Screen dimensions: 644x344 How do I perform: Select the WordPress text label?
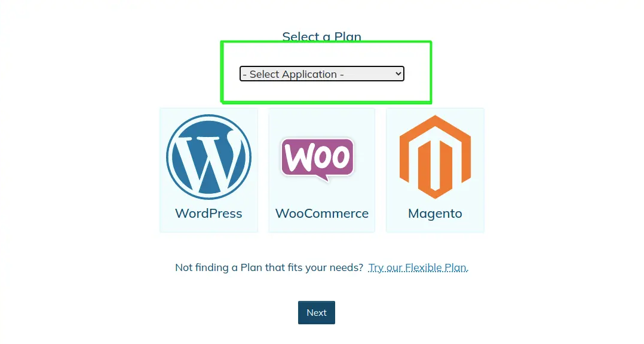click(x=208, y=213)
